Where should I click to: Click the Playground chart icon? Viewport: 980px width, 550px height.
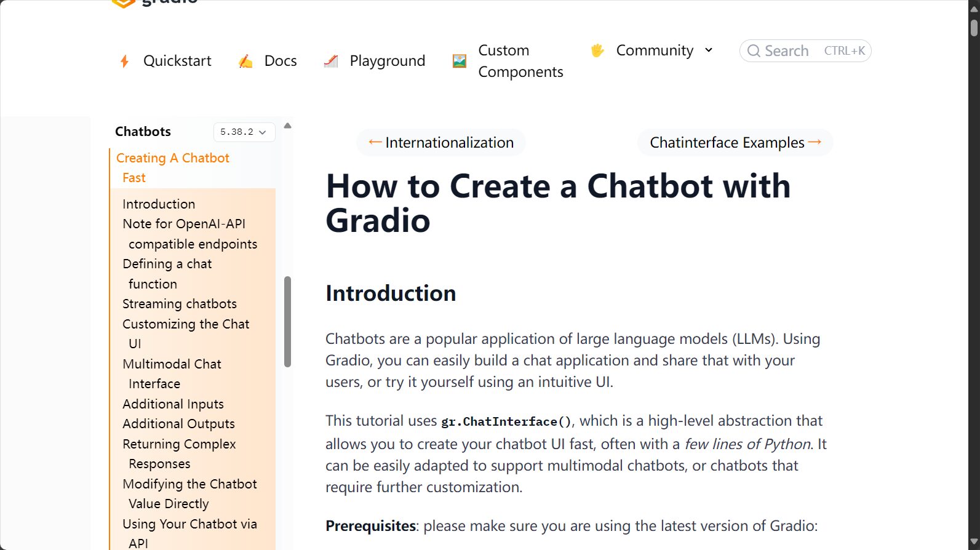coord(331,61)
